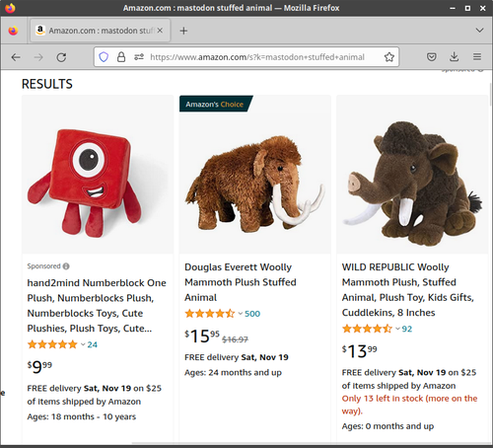493x448 pixels.
Task: Open a new tab with plus button
Action: point(183,31)
